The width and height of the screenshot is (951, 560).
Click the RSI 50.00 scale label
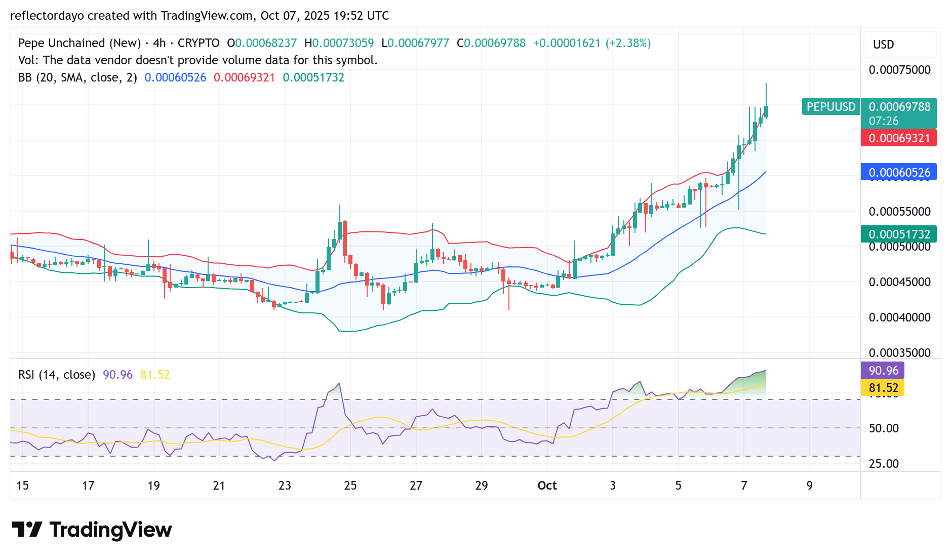[884, 428]
